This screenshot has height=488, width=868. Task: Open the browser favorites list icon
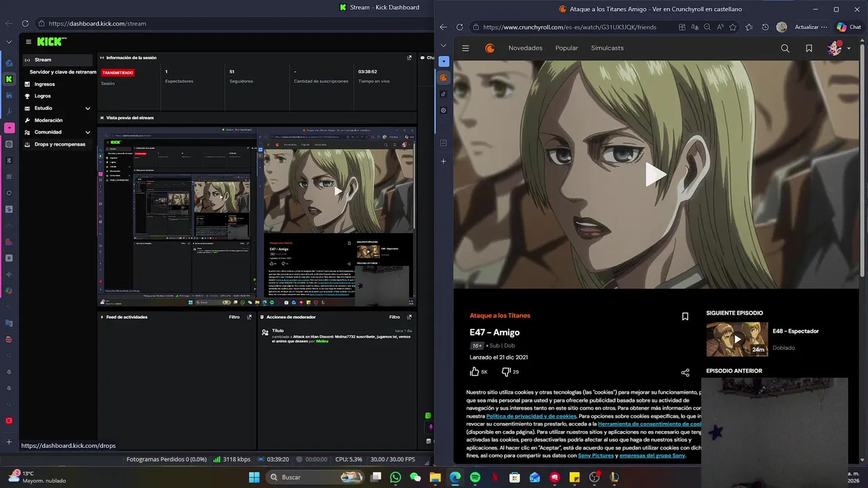[x=749, y=27]
